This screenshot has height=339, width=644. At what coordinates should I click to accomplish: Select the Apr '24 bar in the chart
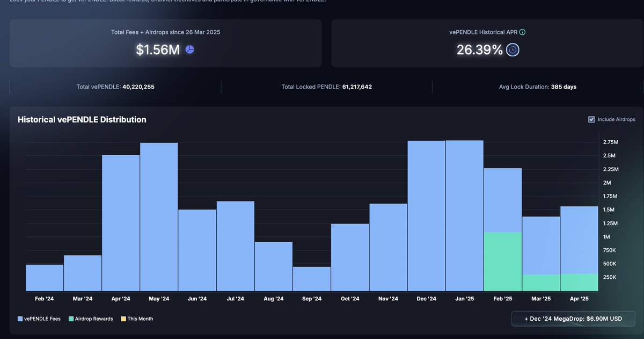[x=121, y=223]
